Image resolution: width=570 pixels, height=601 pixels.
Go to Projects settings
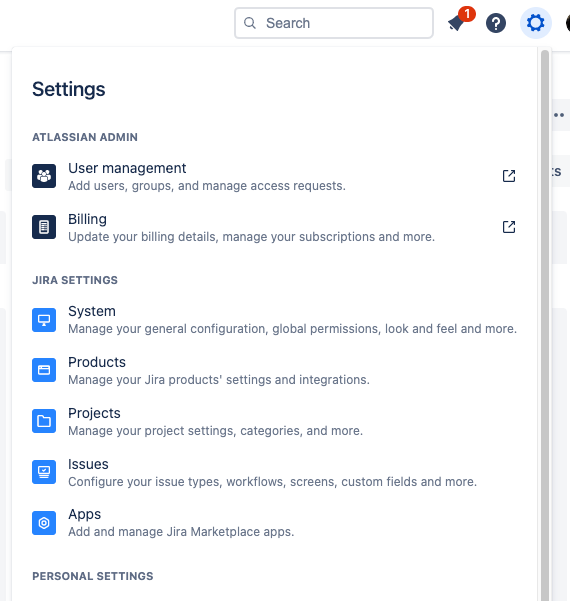point(274,422)
